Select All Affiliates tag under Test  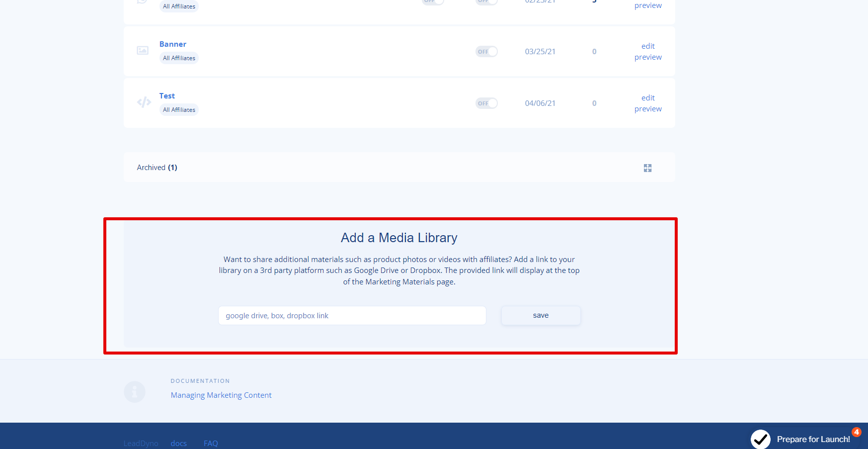[x=179, y=110]
